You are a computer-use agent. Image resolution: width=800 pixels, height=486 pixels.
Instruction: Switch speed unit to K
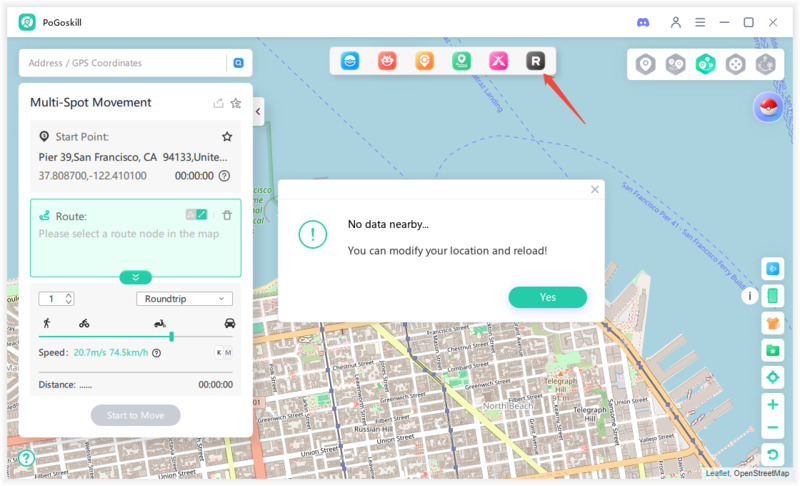(218, 353)
